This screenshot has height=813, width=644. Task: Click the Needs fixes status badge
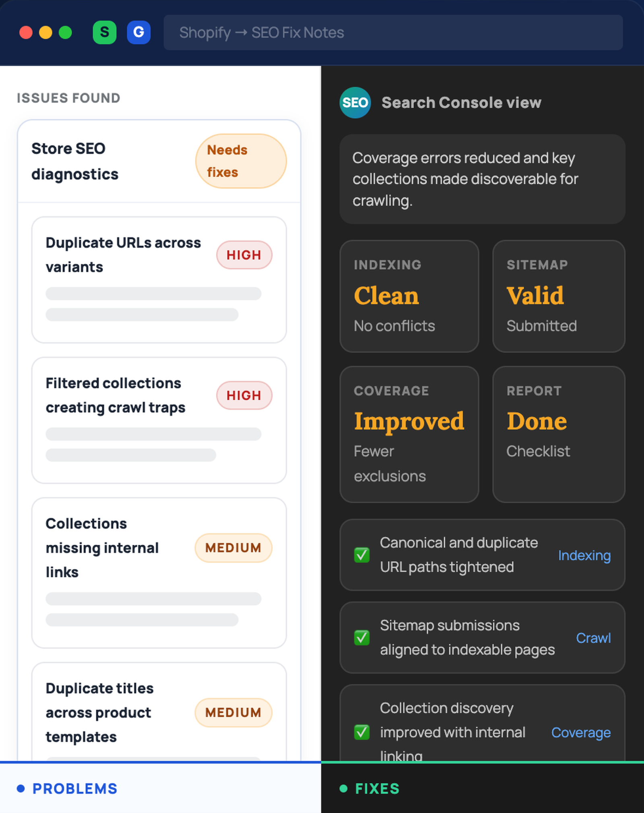pyautogui.click(x=241, y=161)
